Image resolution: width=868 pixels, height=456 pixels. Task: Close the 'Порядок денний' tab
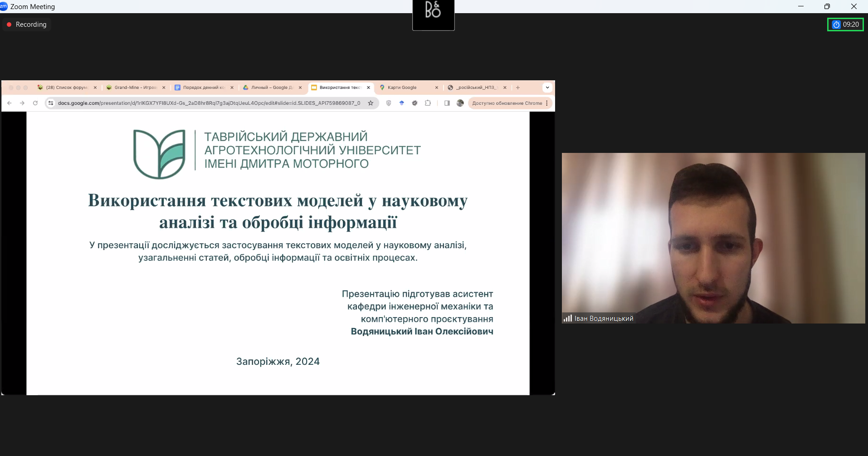point(232,88)
